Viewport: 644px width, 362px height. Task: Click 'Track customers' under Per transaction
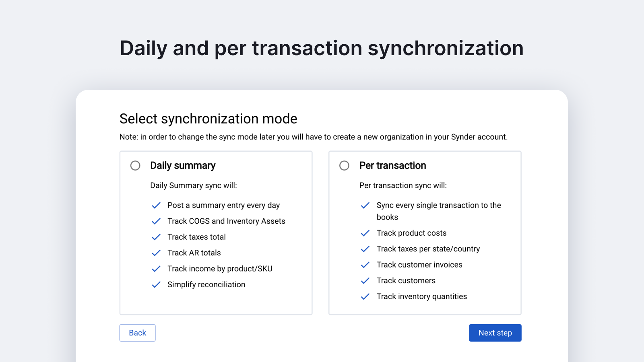(x=406, y=280)
